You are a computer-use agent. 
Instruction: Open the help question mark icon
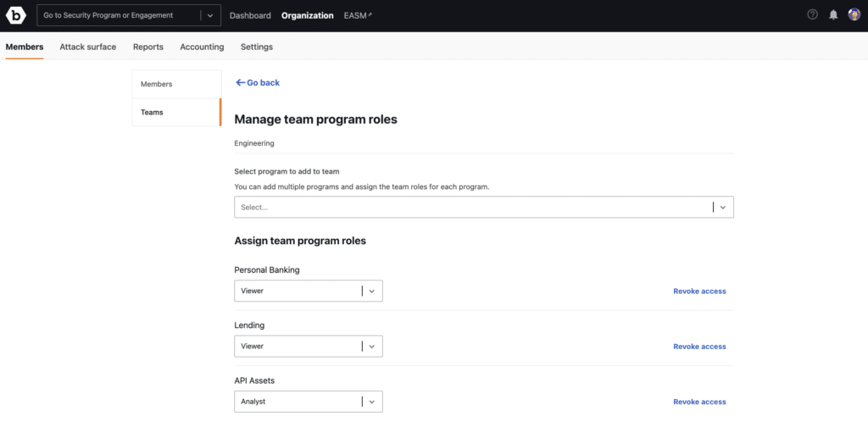point(812,15)
